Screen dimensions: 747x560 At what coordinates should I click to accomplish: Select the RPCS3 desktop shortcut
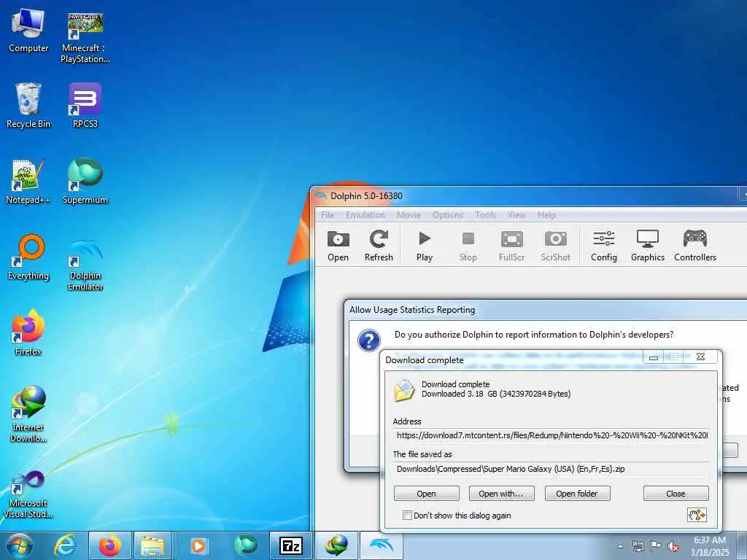pos(85,106)
